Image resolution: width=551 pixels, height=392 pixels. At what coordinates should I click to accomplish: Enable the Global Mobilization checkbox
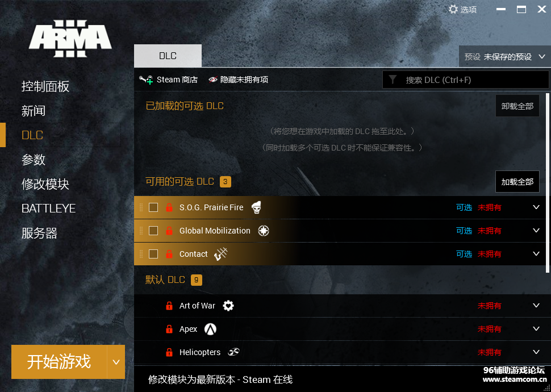(x=153, y=231)
